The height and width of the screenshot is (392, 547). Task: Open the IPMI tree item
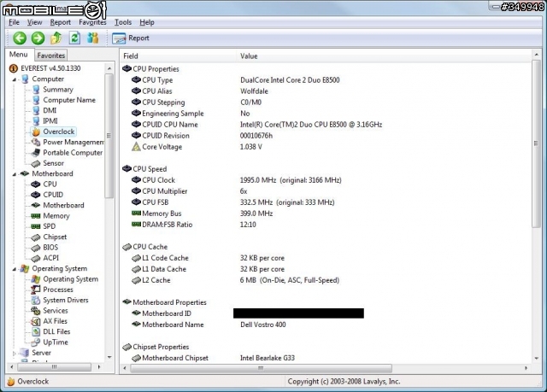[50, 121]
